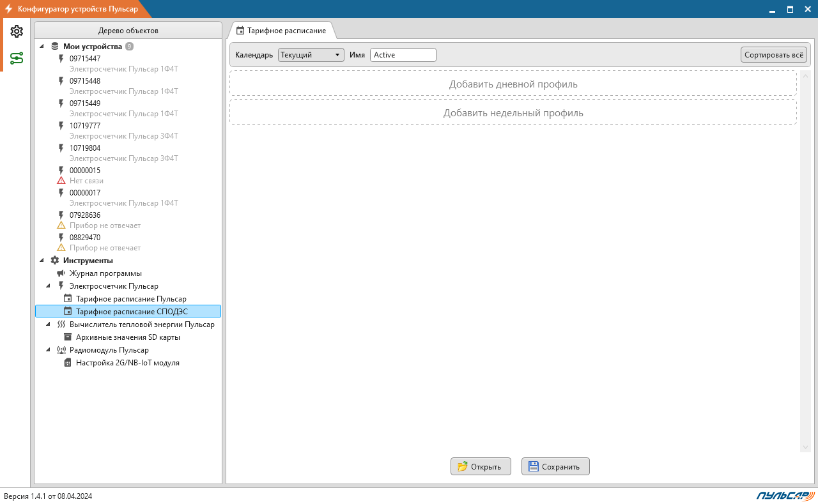Open the settings gear in left sidebar

coord(17,31)
